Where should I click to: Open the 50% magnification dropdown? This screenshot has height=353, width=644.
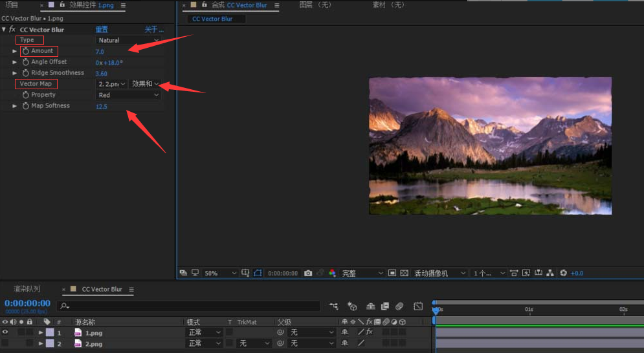221,273
